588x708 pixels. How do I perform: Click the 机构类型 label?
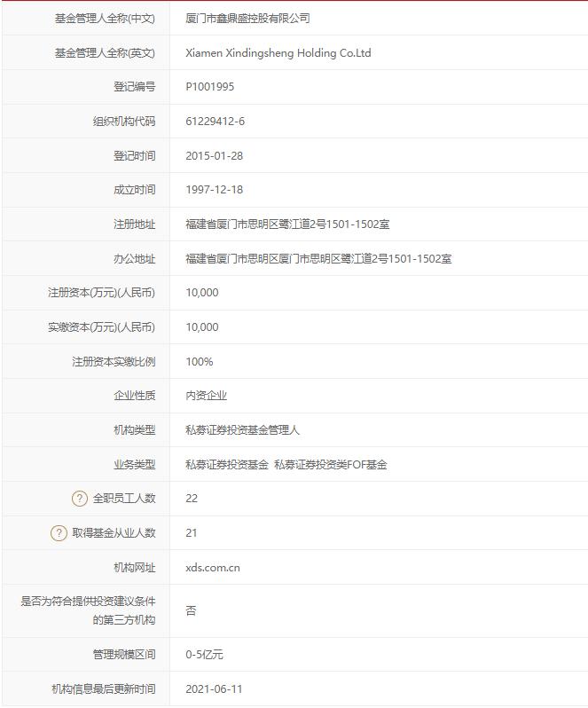click(135, 429)
